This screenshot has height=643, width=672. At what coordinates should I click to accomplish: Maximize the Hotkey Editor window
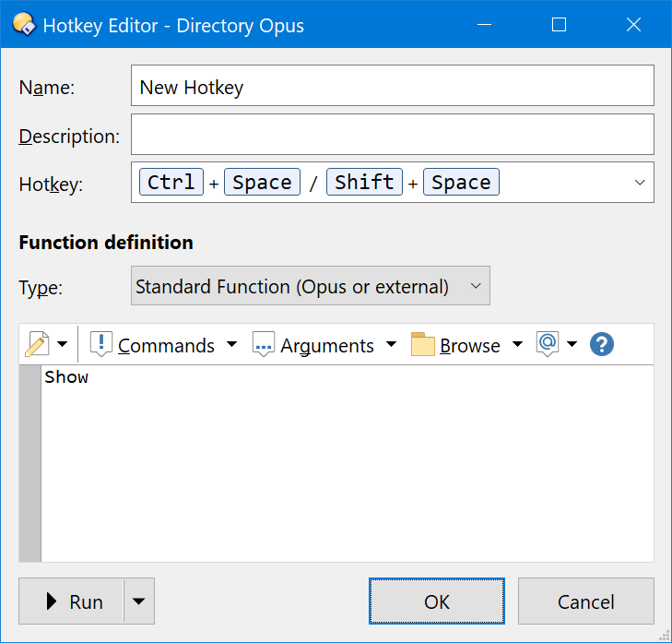coord(559,25)
